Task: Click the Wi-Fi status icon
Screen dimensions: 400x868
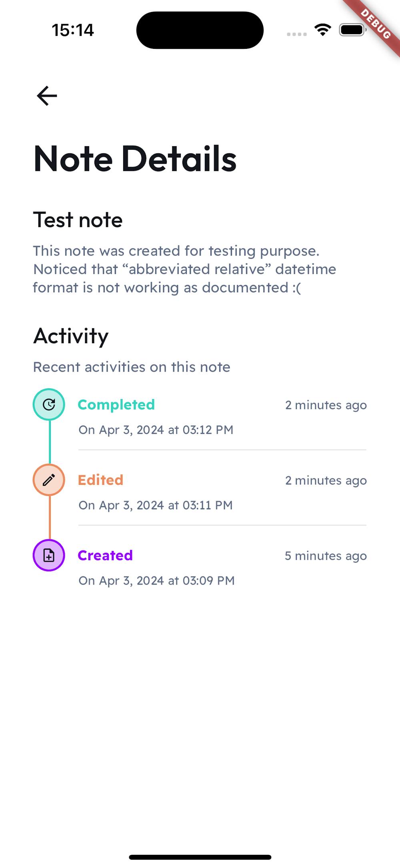Action: [x=322, y=30]
